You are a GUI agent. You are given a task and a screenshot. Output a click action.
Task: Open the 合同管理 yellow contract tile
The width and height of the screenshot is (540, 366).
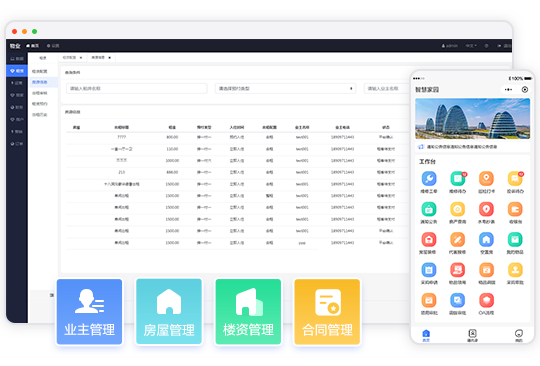327,312
